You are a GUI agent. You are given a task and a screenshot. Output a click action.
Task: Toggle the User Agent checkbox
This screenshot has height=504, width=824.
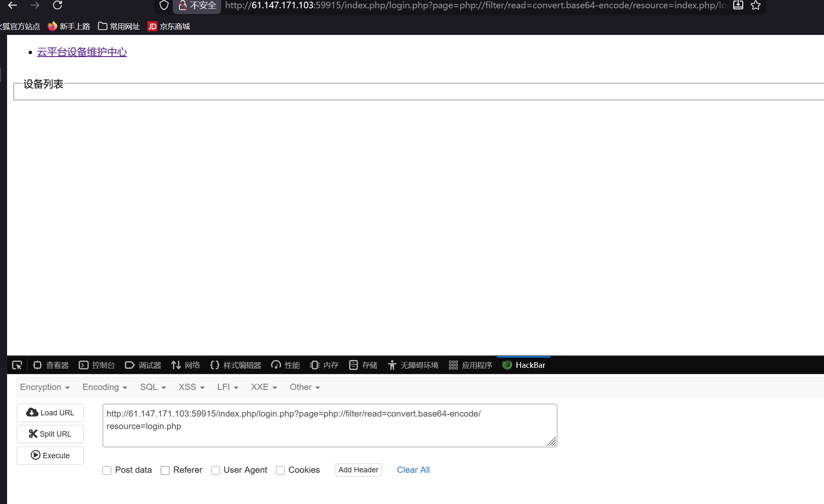pos(215,470)
